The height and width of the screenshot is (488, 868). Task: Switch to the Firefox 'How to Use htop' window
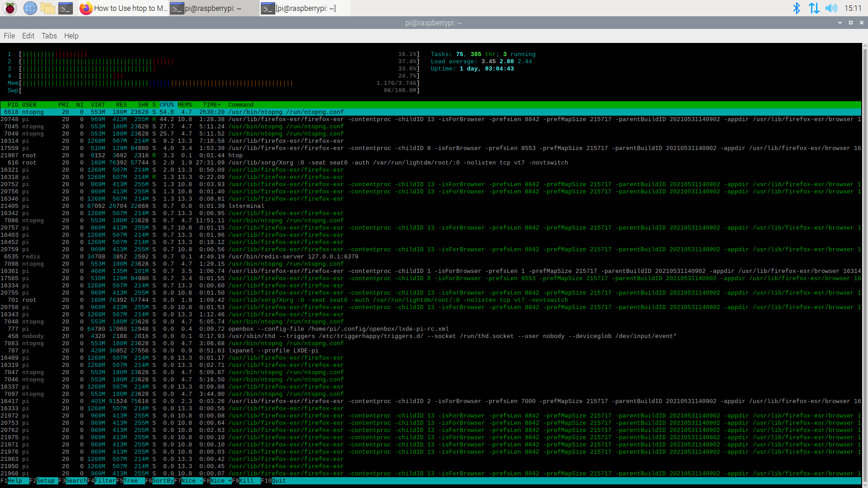(122, 8)
